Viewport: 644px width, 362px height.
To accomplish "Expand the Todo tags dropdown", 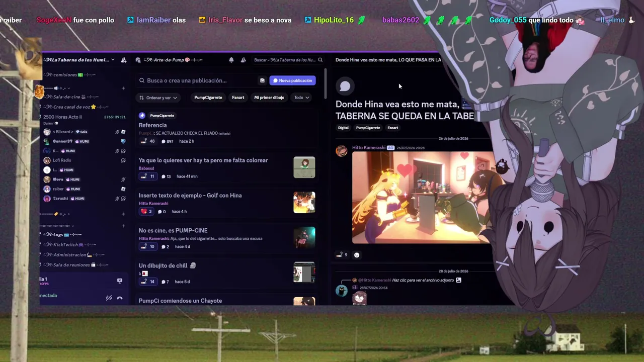I will point(302,98).
